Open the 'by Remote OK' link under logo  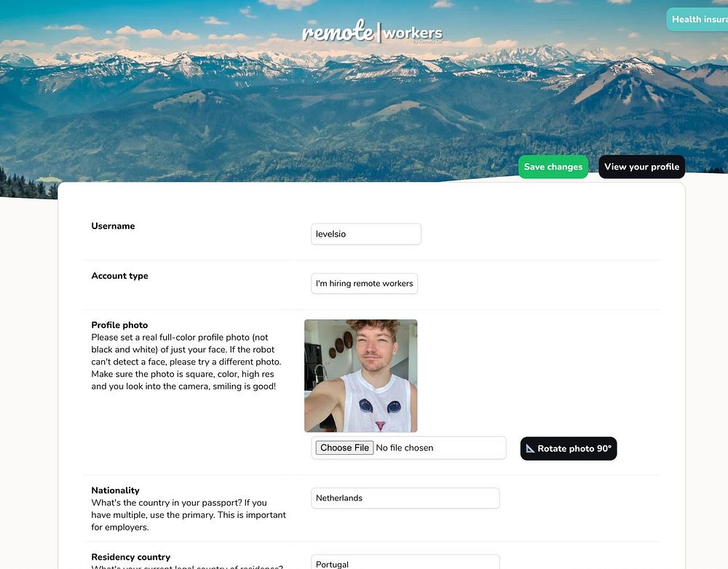click(427, 41)
